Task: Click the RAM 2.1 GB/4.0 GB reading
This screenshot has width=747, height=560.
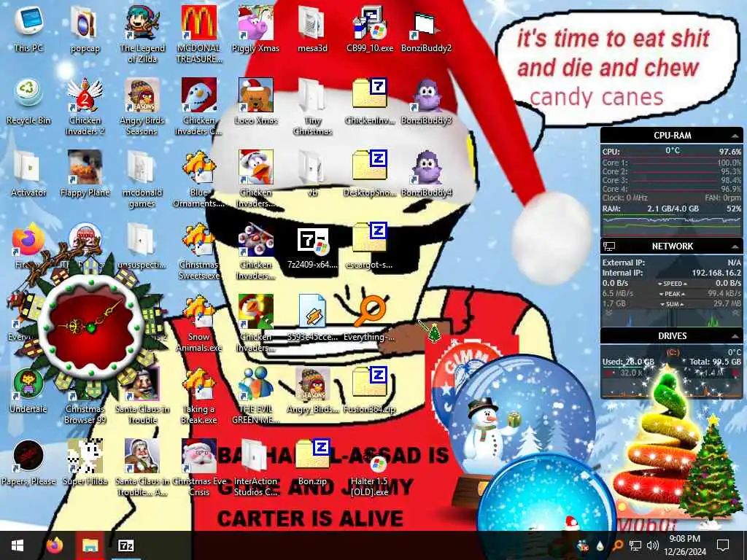Action: click(673, 209)
